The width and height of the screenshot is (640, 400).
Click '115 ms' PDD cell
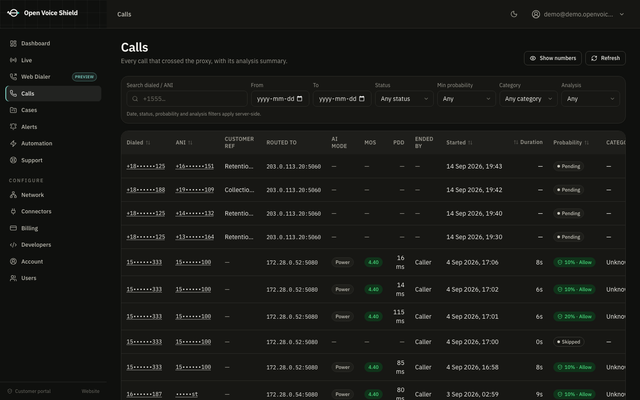point(399,317)
